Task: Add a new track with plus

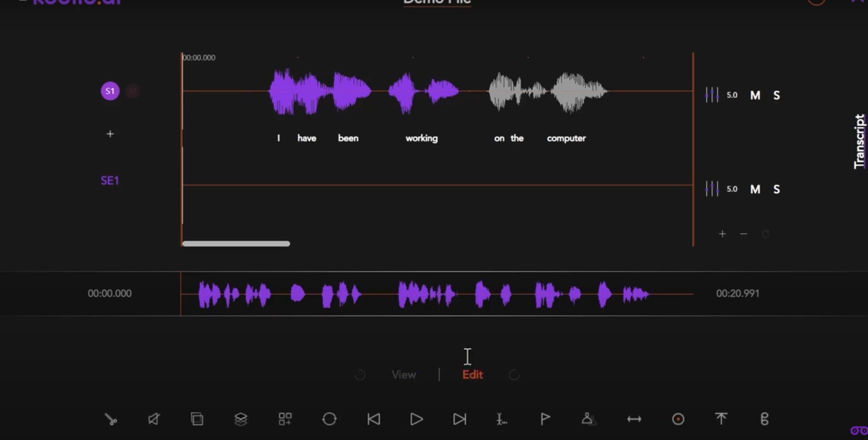Action: point(110,134)
